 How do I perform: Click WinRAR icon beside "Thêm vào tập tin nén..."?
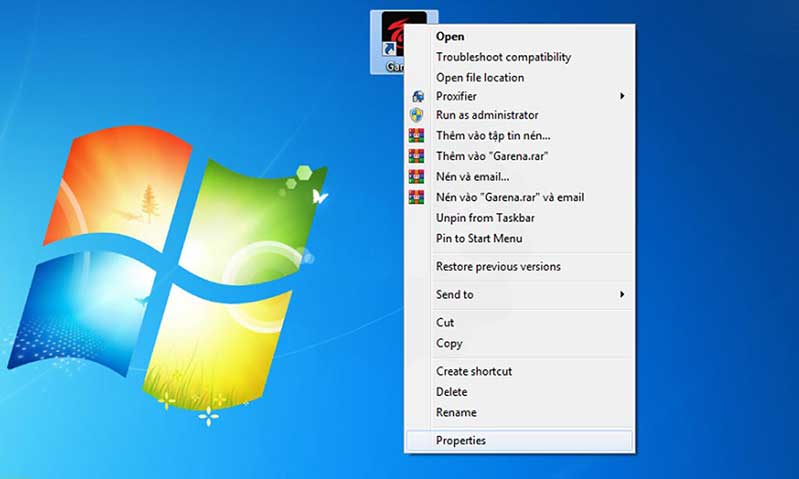417,136
